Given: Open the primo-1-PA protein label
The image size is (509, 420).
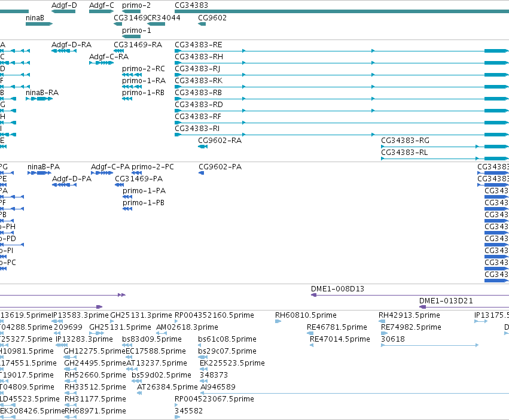Looking at the screenshot, I should pos(144,191).
